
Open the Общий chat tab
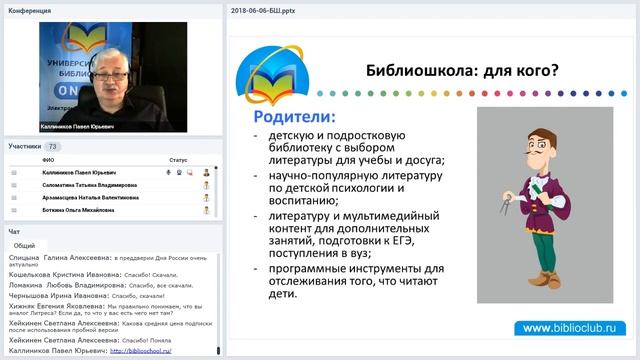click(24, 246)
